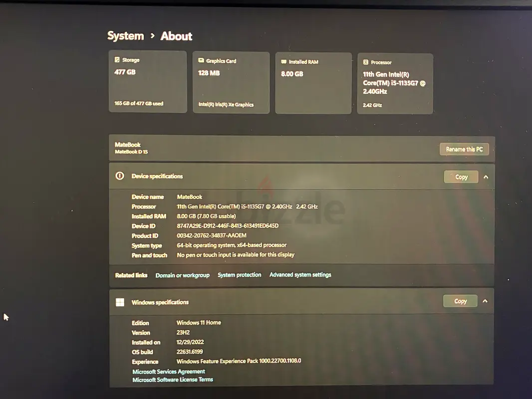This screenshot has height=399, width=532.
Task: Click the Product ID value 00342-20762-34837-AAOEM
Action: click(212, 235)
